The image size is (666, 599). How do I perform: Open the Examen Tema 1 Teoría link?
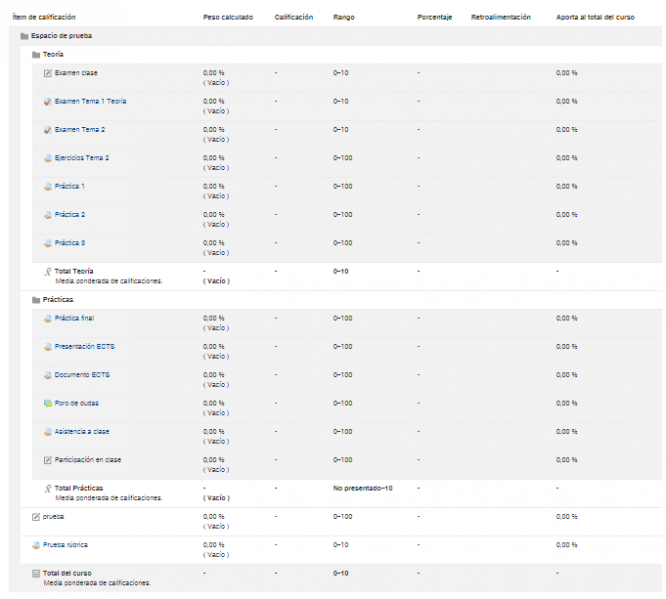point(90,101)
